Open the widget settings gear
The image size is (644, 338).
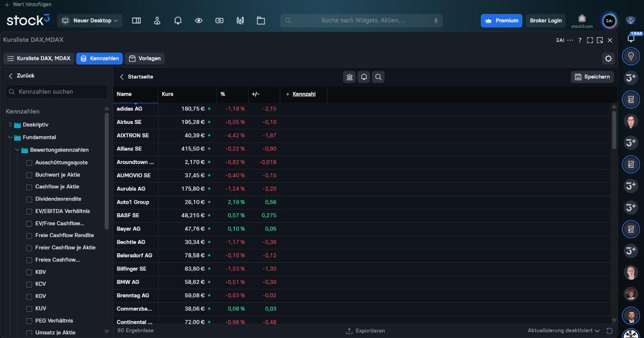point(608,59)
